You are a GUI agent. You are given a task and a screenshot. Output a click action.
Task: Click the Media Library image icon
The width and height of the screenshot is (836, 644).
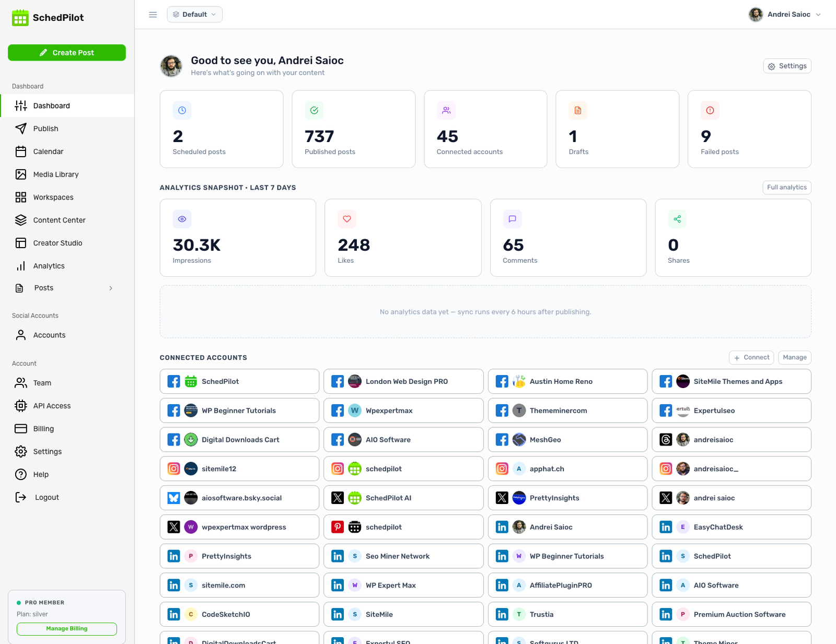click(21, 174)
